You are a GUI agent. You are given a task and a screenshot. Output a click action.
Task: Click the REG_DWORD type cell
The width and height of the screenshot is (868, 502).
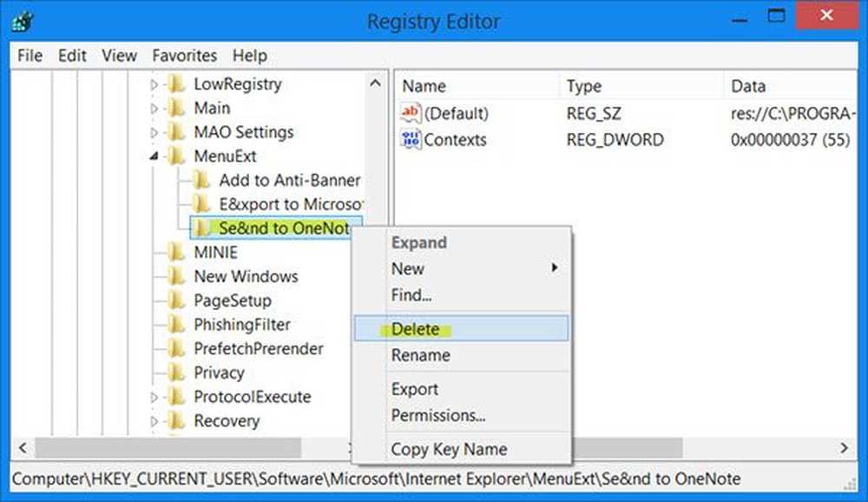(x=615, y=140)
